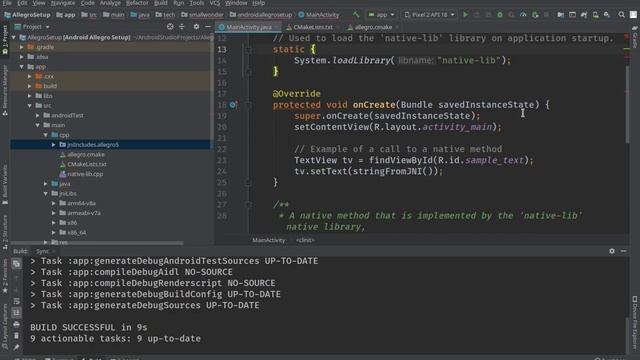Screen dimensions: 640x360
Task: Start debugging with the green bug icon
Action: pyautogui.click(x=500, y=15)
